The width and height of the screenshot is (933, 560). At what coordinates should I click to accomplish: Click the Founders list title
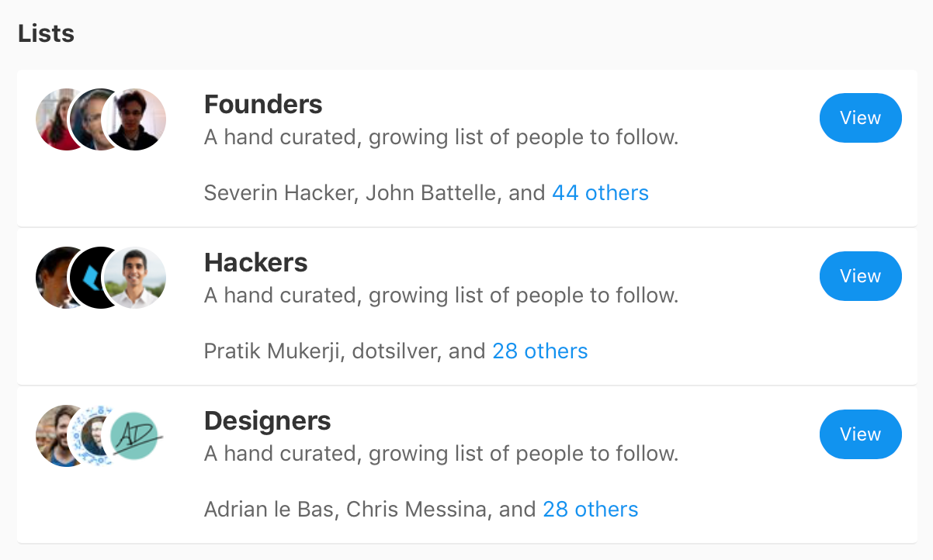coord(263,104)
